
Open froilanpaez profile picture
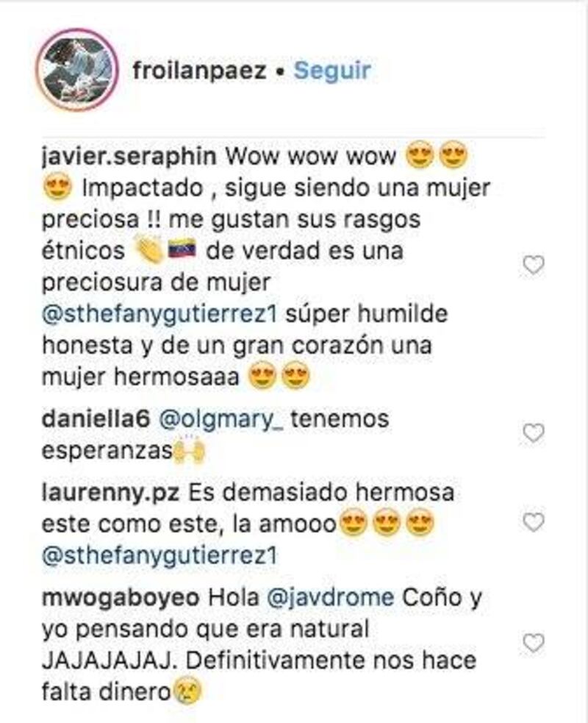coord(77,70)
